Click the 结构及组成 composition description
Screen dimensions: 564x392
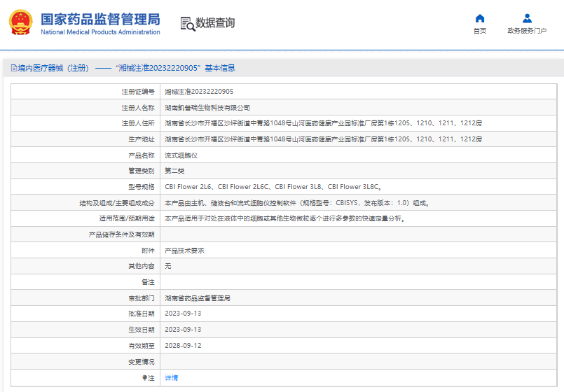coord(297,203)
